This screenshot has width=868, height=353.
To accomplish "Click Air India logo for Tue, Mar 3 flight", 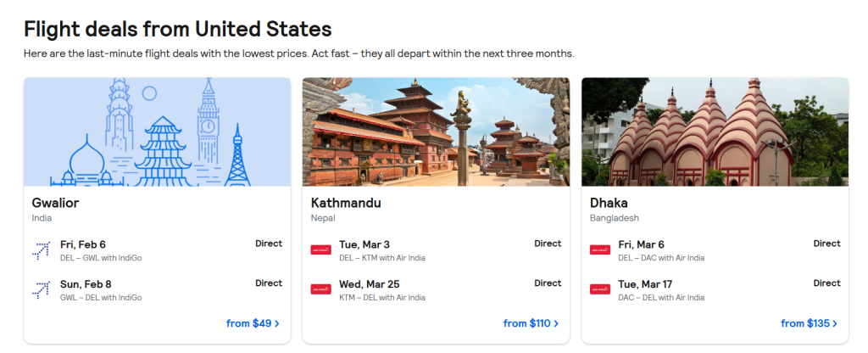I will (x=320, y=249).
